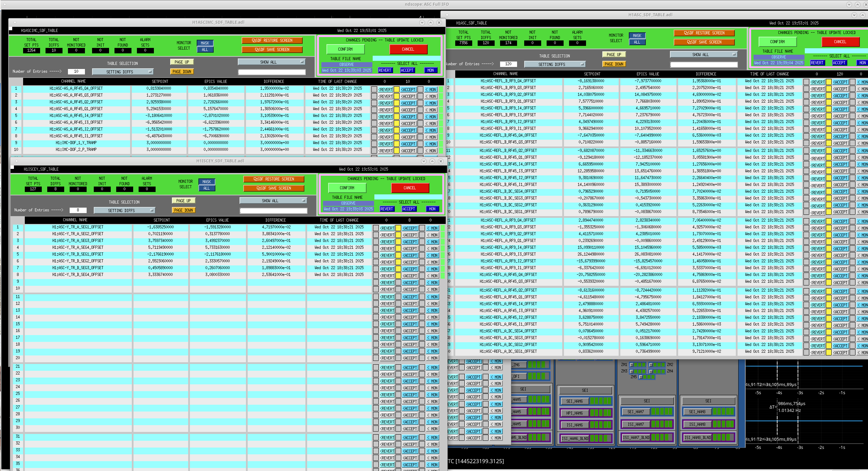
Task: Click white square icon beside H1ASCIMC_SDF_TABLE label
Action: (x=11, y=29)
